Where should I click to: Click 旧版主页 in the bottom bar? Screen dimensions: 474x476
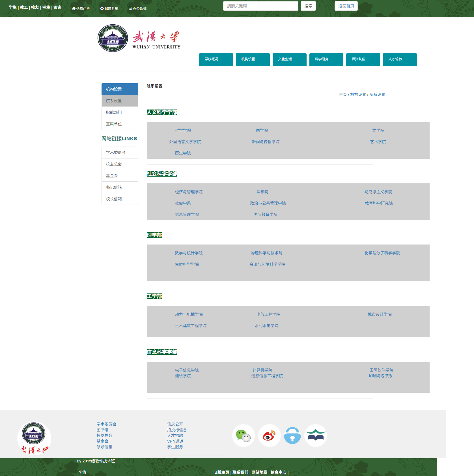(221, 472)
